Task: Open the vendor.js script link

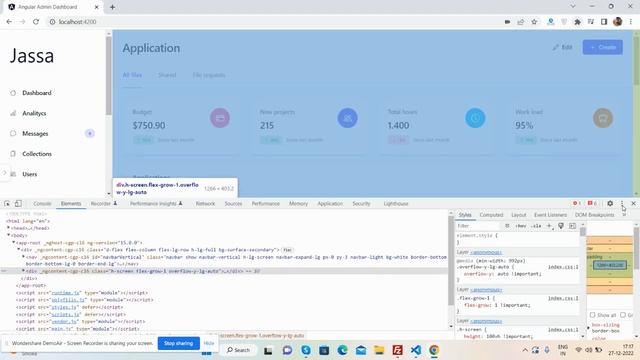Action: tap(64, 321)
